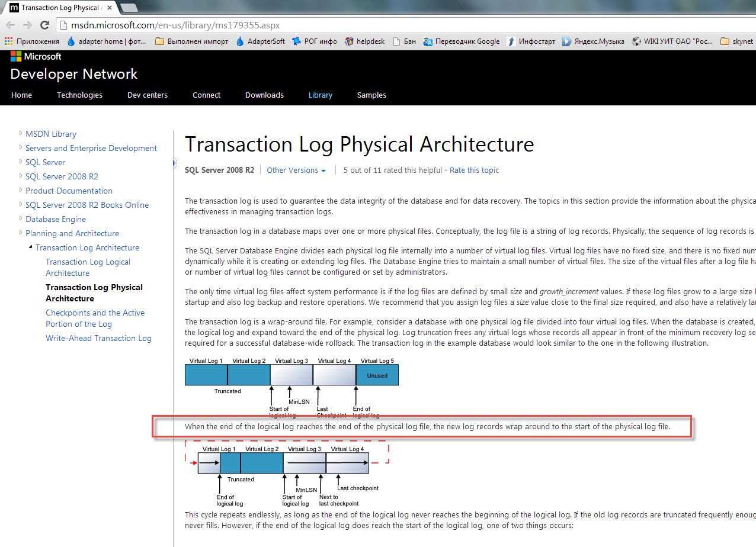Click the page heading Transaction Log Physical Architecture
Viewport: 756px width, 547px height.
[360, 144]
